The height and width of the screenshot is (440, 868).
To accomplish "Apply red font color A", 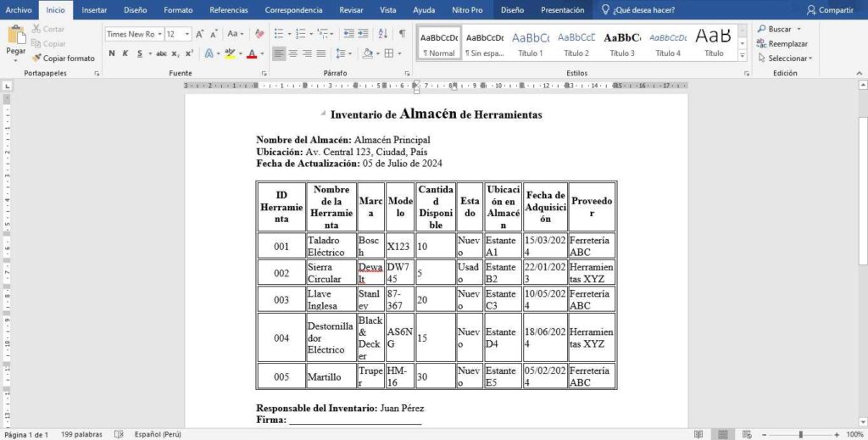I will (252, 53).
